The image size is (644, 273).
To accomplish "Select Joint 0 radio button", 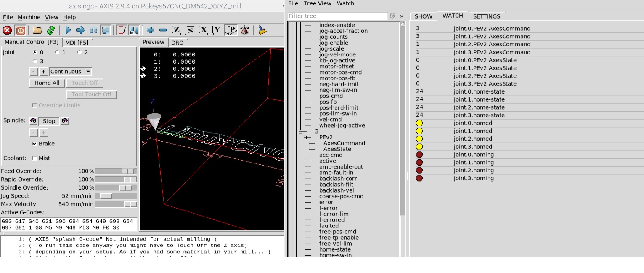I will coord(35,52).
